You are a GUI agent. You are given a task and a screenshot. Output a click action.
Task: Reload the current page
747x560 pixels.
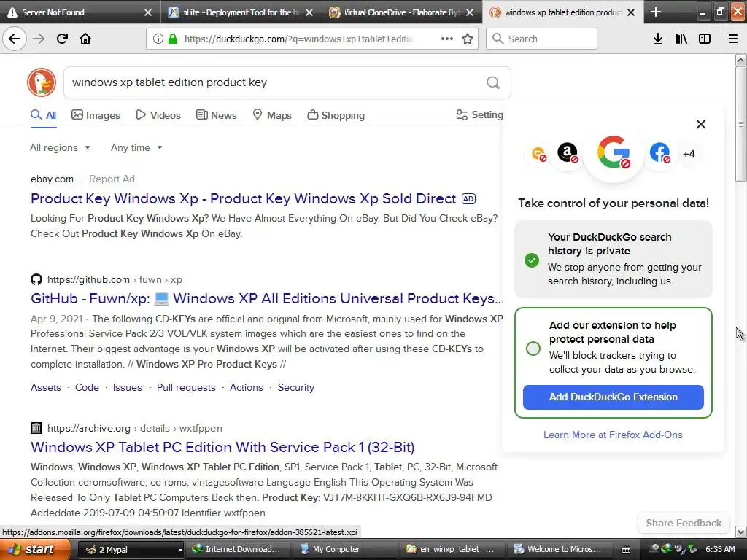(62, 39)
